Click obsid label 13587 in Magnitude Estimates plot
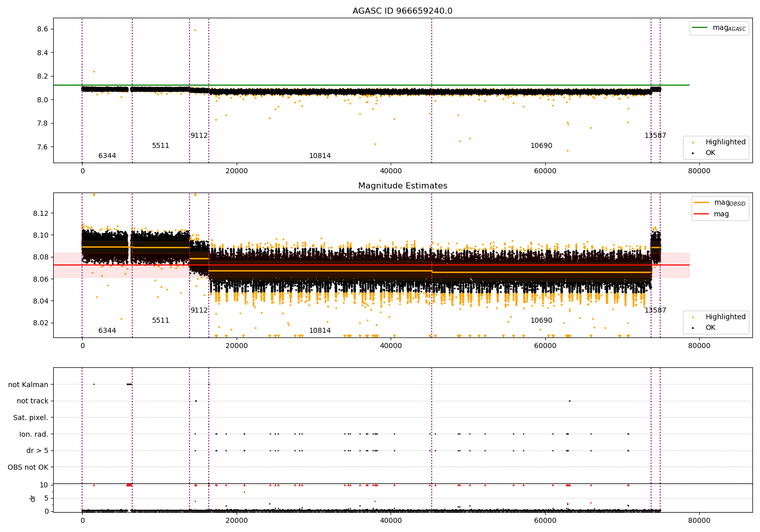760x532 pixels. (655, 310)
